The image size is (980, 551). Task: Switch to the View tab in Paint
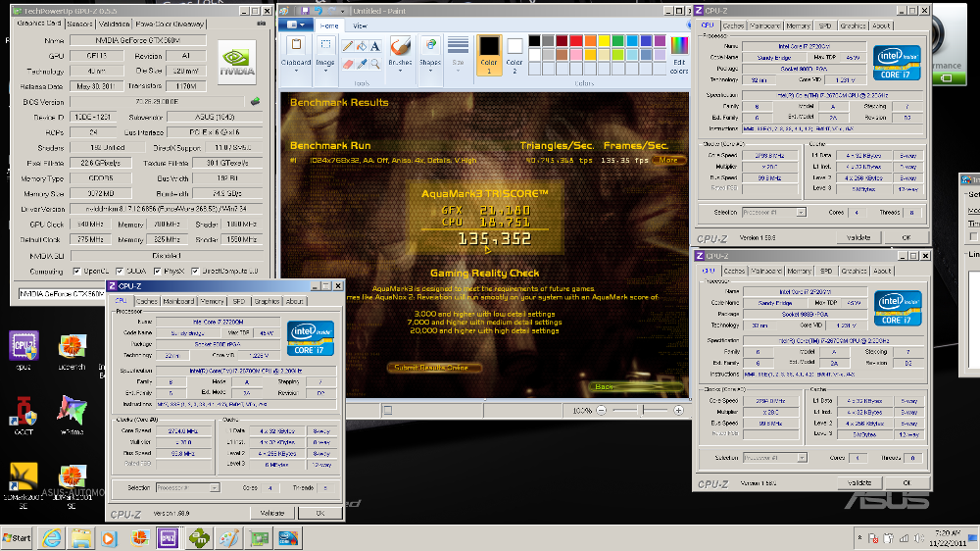coord(360,25)
